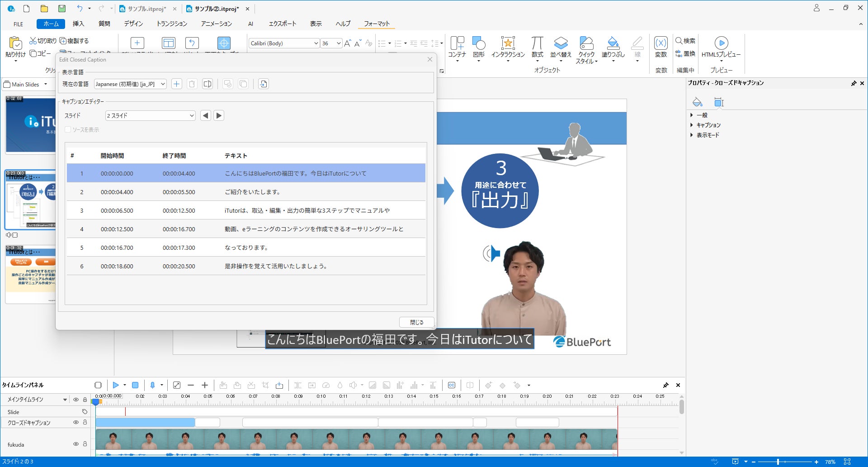The width and height of the screenshot is (868, 467).
Task: Open the fill properties tab icon
Action: click(697, 102)
